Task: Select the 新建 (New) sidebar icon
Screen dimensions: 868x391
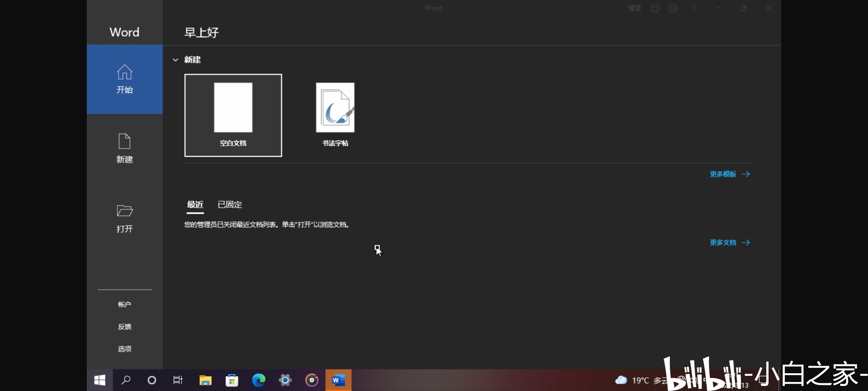Action: point(124,148)
